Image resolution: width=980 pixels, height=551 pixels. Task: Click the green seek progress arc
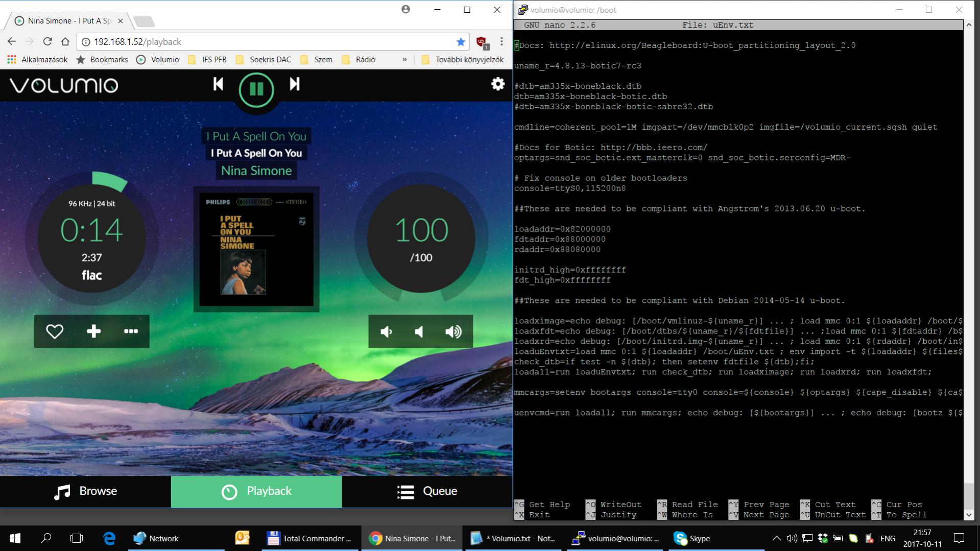coord(109,181)
